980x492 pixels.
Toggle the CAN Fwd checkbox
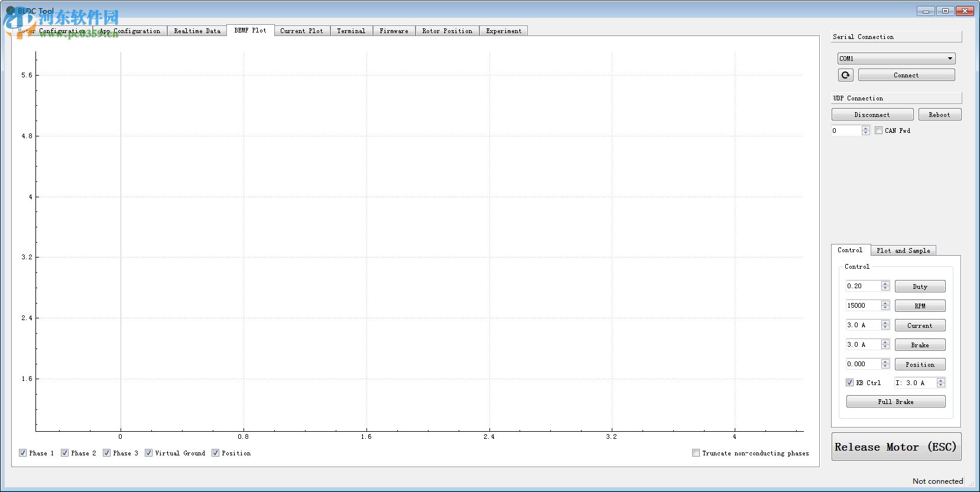(879, 131)
